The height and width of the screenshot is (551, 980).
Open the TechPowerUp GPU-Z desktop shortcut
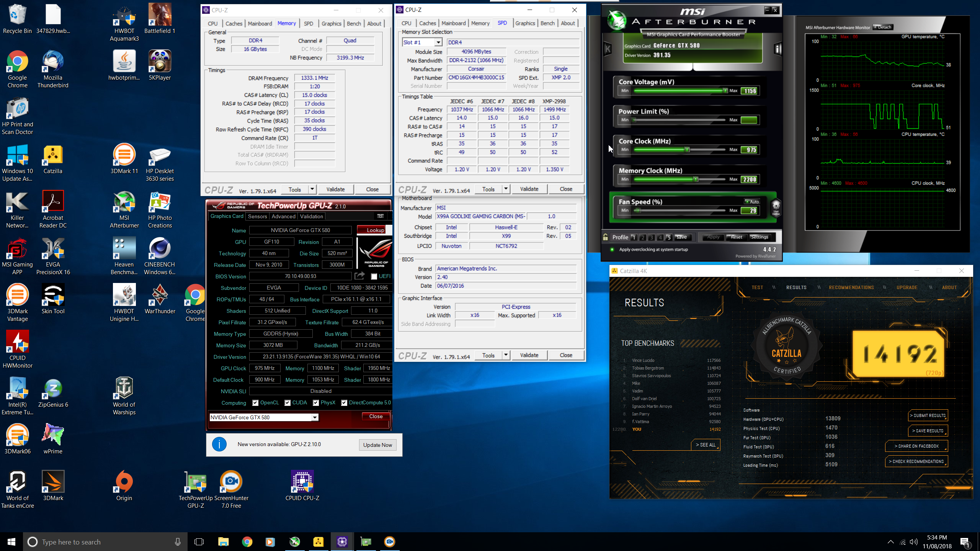click(195, 490)
